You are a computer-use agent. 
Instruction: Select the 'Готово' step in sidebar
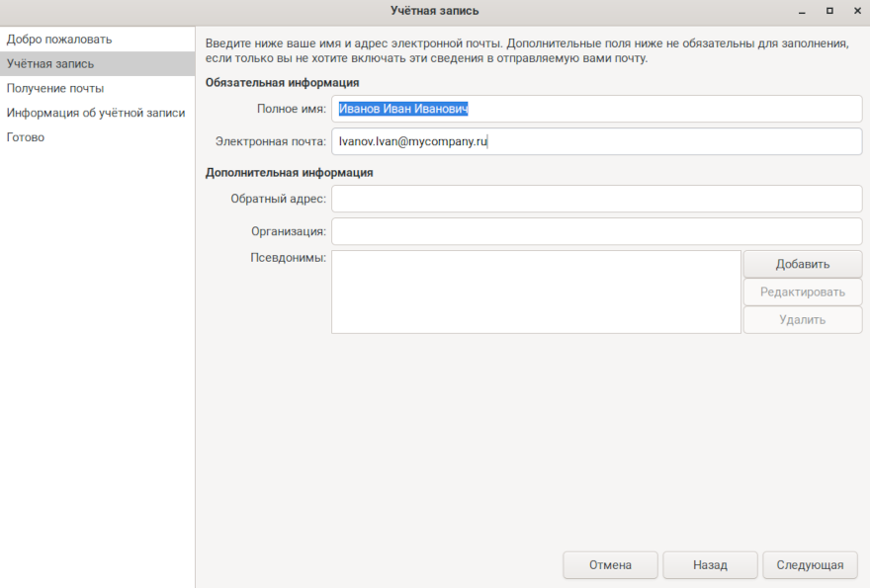tap(26, 137)
